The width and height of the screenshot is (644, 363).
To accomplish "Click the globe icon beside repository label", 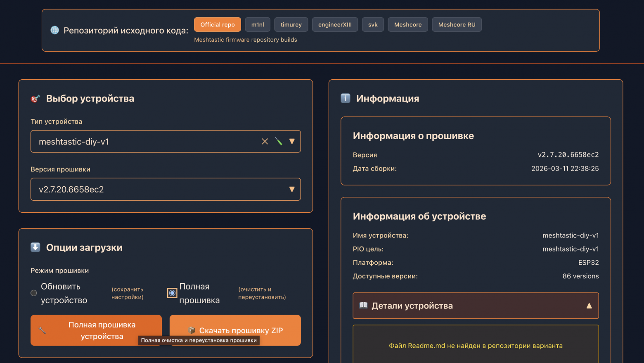I will [54, 30].
